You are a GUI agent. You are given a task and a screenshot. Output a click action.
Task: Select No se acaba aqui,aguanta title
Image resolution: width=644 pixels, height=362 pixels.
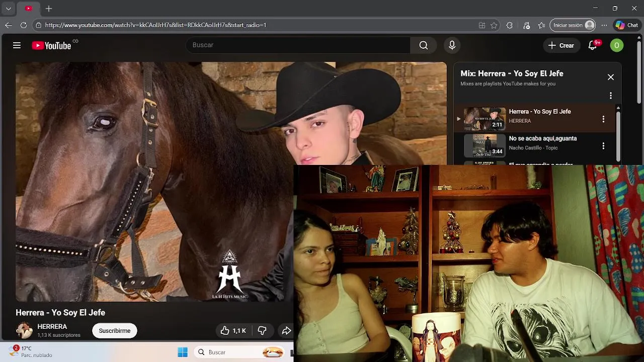click(543, 139)
